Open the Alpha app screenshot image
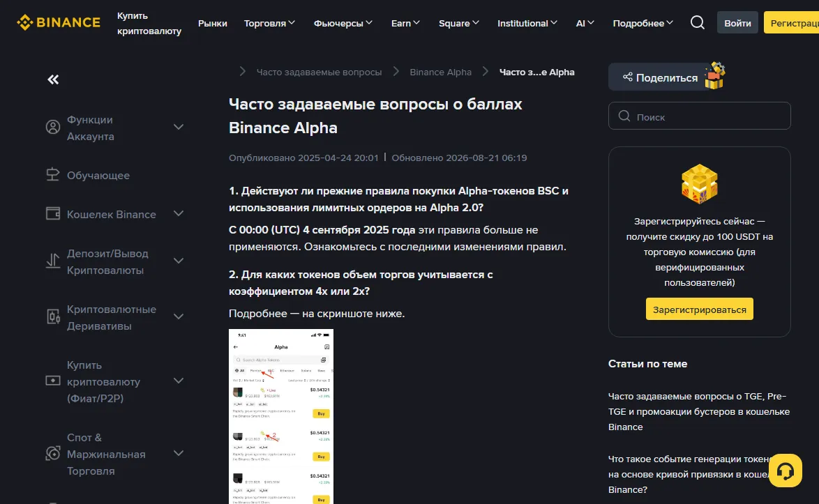The height and width of the screenshot is (504, 819). point(281,416)
